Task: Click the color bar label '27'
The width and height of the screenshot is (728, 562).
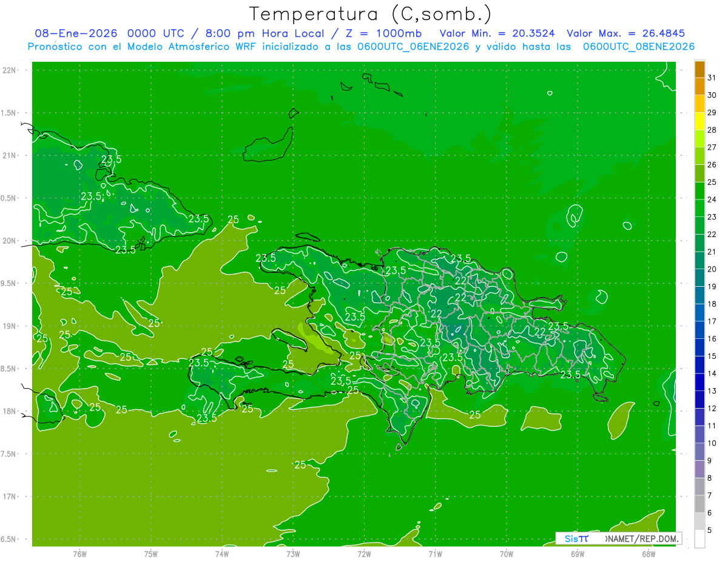Action: pos(712,147)
